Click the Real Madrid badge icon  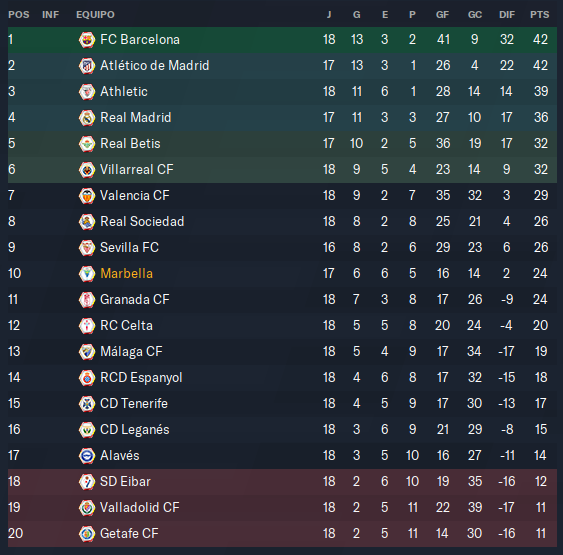pyautogui.click(x=87, y=118)
